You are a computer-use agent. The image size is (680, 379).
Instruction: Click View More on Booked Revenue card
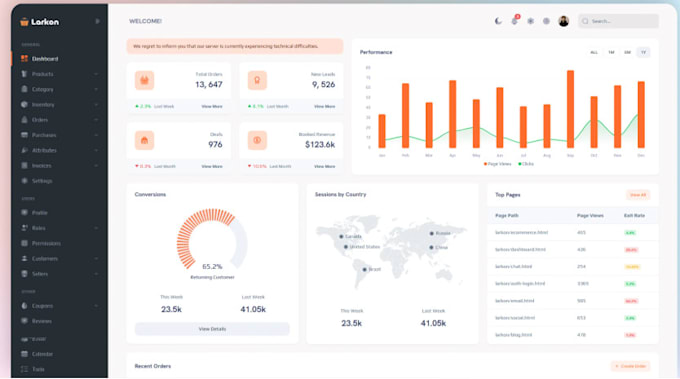324,166
